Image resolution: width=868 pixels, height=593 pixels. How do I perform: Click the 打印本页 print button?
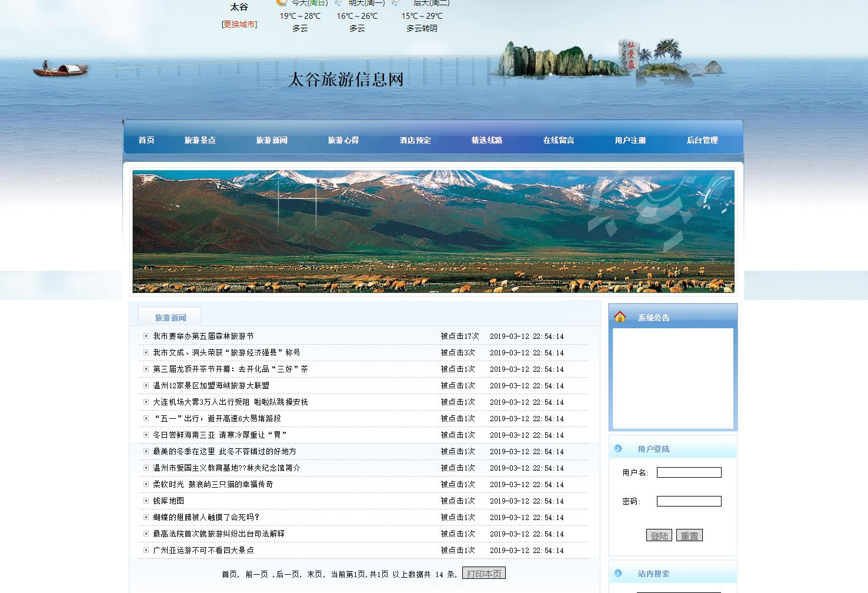pos(483,572)
